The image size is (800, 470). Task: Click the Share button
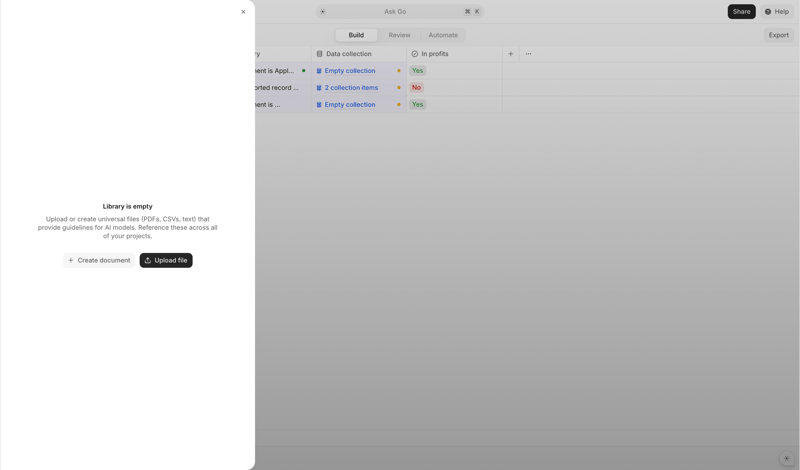pos(741,11)
